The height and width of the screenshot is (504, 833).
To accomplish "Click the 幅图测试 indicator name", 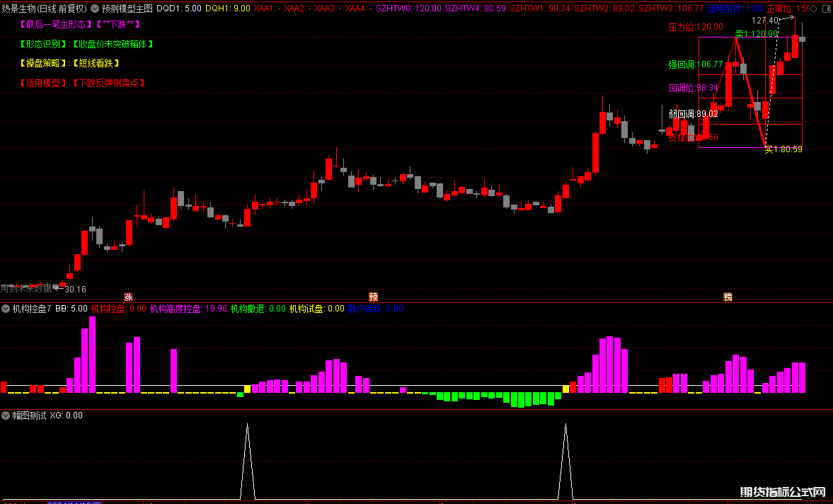I will (29, 416).
